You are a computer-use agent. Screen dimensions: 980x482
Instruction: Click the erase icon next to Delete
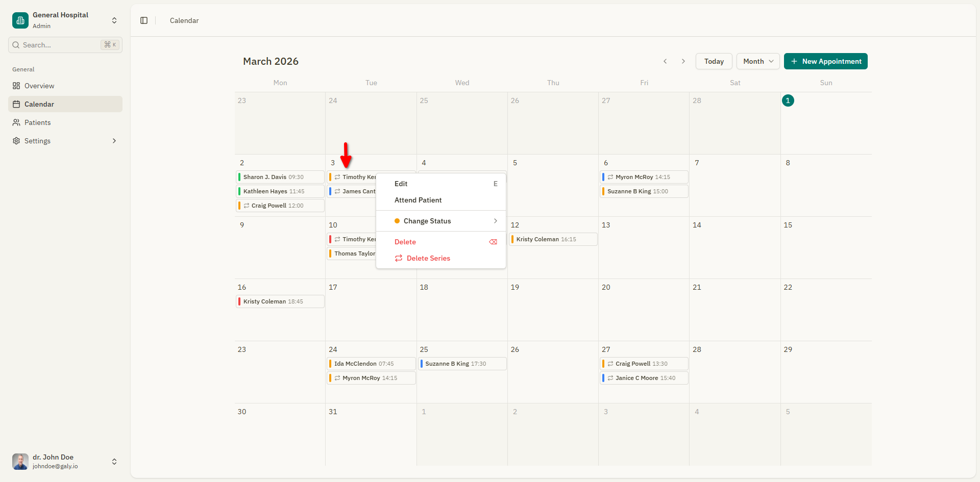[x=493, y=242]
